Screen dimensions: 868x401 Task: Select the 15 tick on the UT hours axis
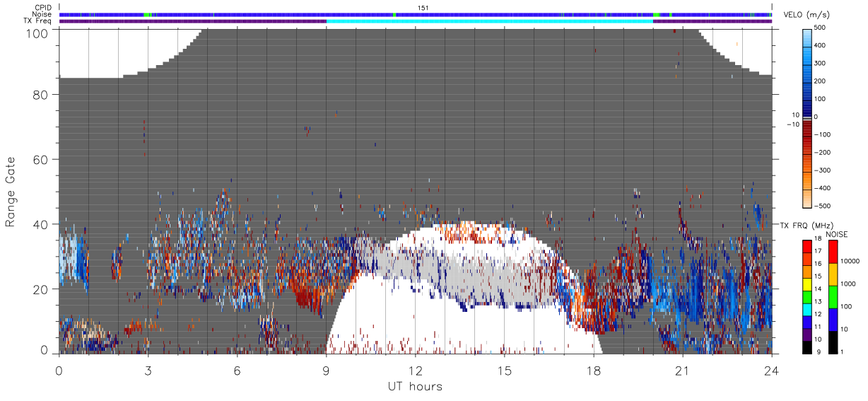[505, 370]
